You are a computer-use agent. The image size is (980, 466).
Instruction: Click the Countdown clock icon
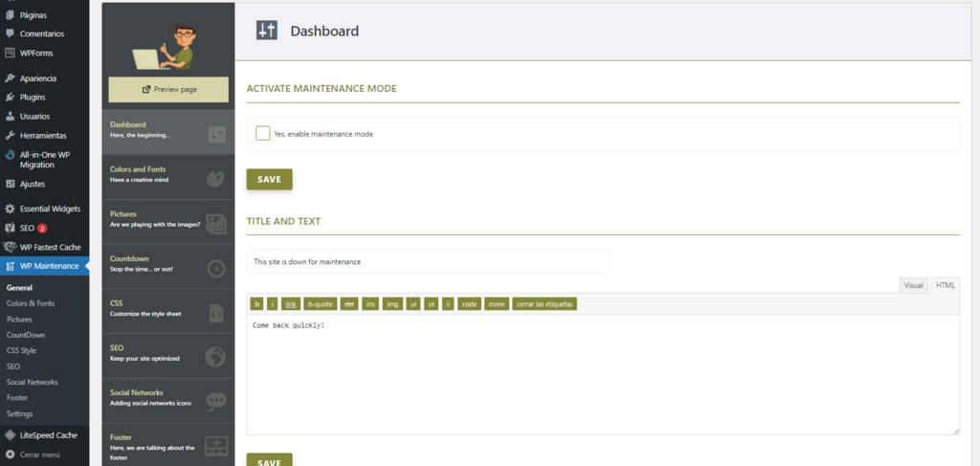(216, 268)
